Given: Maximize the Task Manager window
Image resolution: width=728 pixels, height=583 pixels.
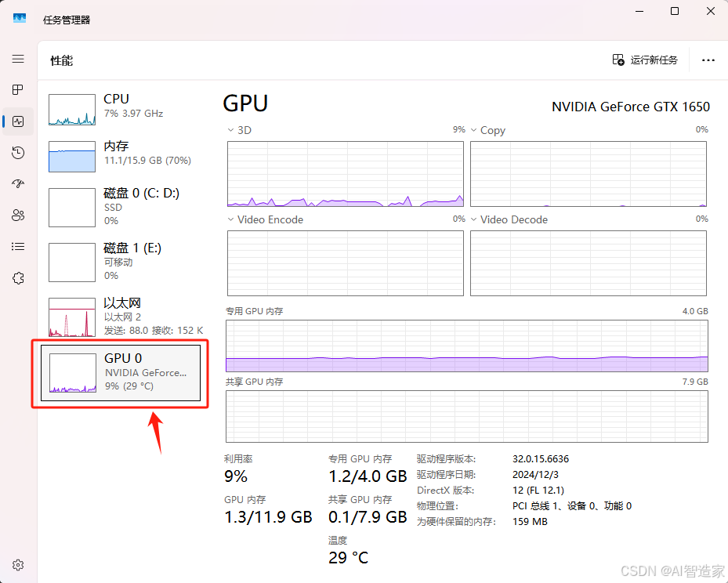Looking at the screenshot, I should (x=675, y=11).
